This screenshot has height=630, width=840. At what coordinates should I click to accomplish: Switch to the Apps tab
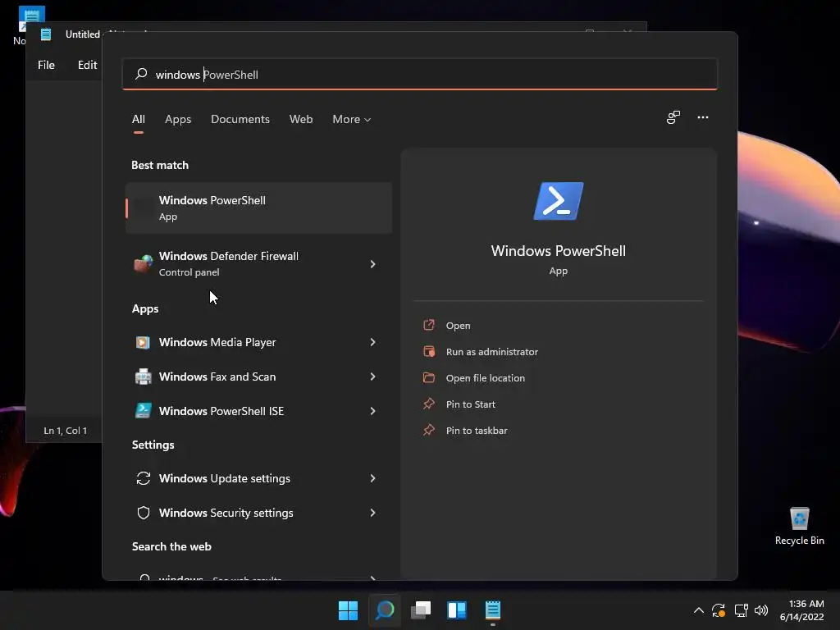(178, 120)
